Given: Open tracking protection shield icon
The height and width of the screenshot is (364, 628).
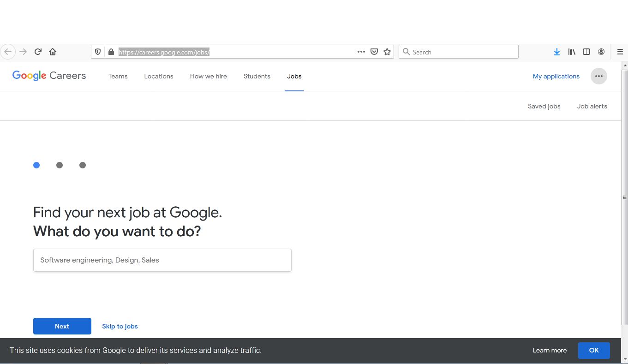Looking at the screenshot, I should pyautogui.click(x=98, y=52).
